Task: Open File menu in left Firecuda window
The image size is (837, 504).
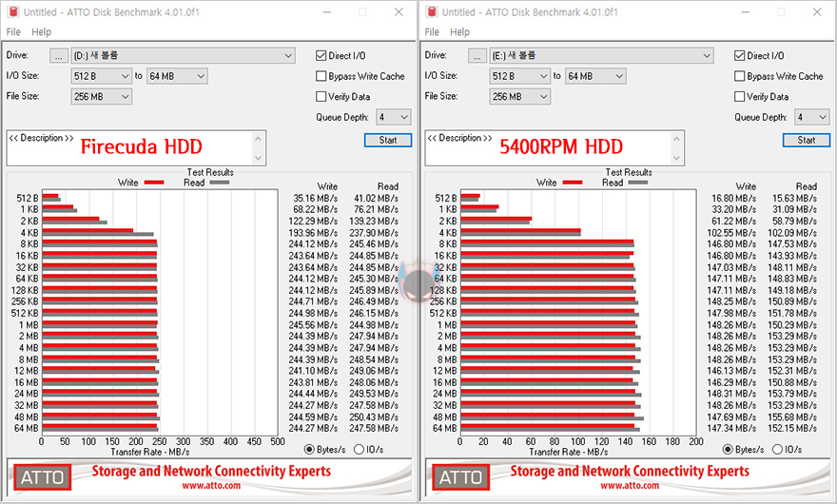Action: point(13,32)
